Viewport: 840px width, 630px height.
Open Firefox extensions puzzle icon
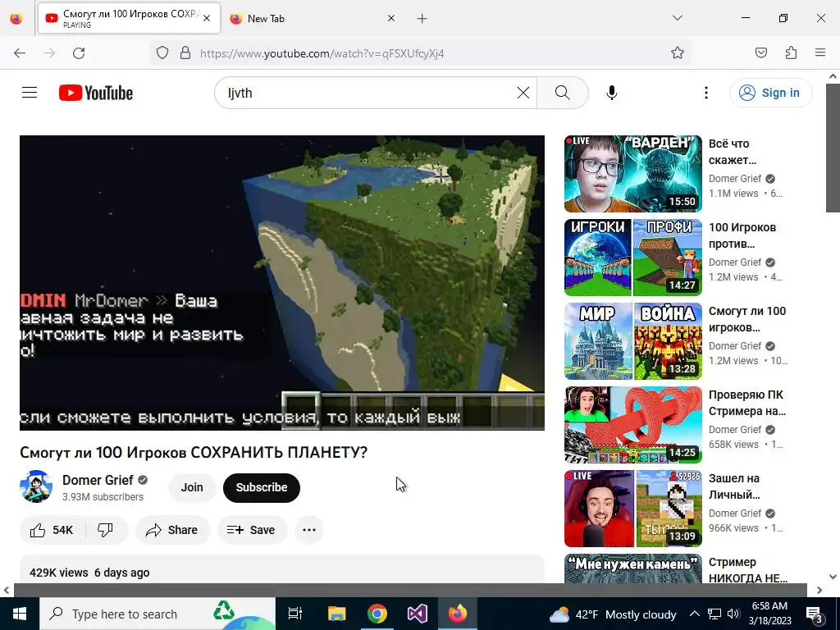pos(791,52)
